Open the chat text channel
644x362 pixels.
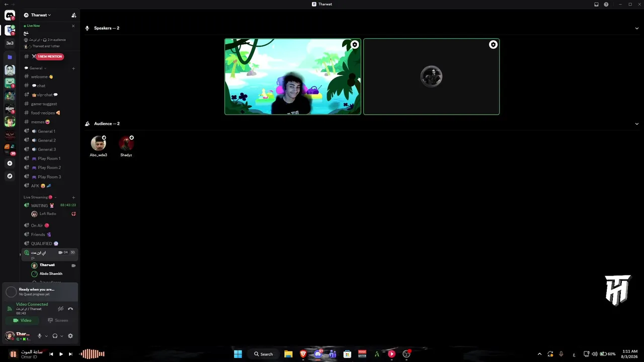pos(49,86)
